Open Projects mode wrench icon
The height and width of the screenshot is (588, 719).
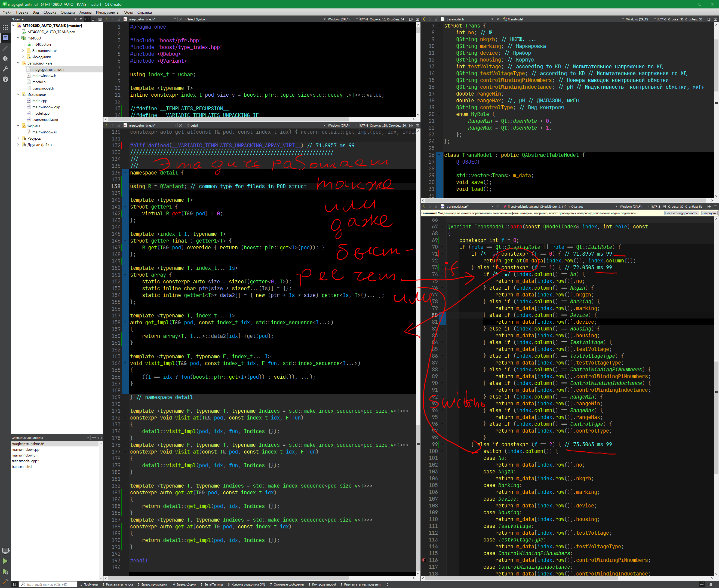pyautogui.click(x=5, y=69)
